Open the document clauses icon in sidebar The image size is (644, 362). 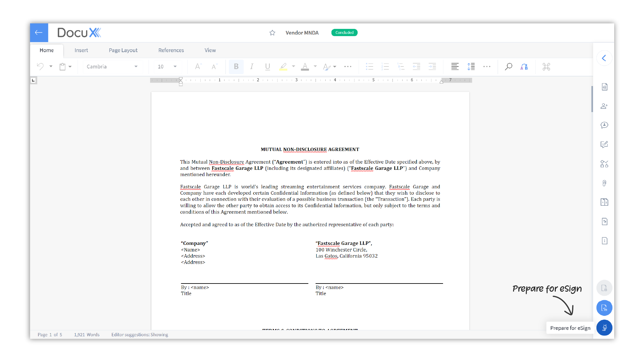coord(604,222)
